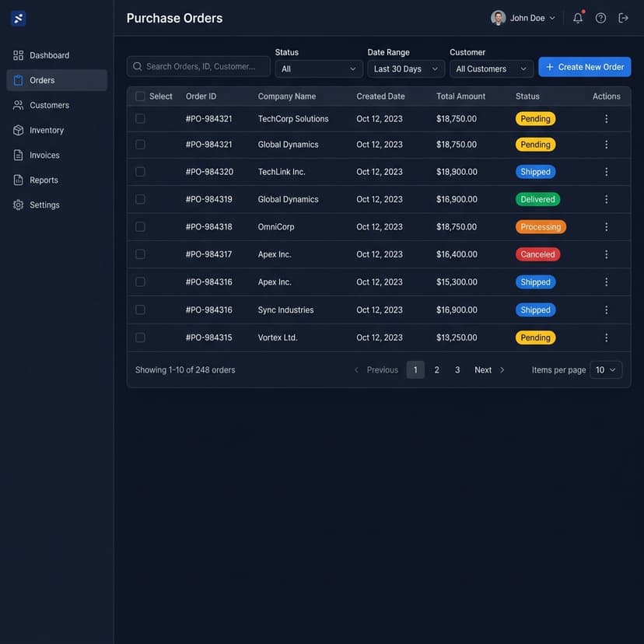Open Reports in the sidebar
This screenshot has width=644, height=644.
tap(57, 180)
